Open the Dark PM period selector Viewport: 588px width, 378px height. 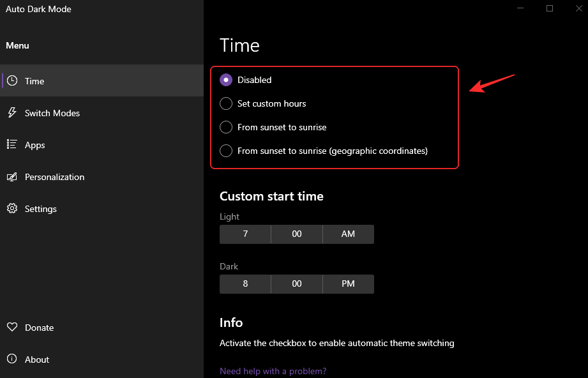(348, 283)
